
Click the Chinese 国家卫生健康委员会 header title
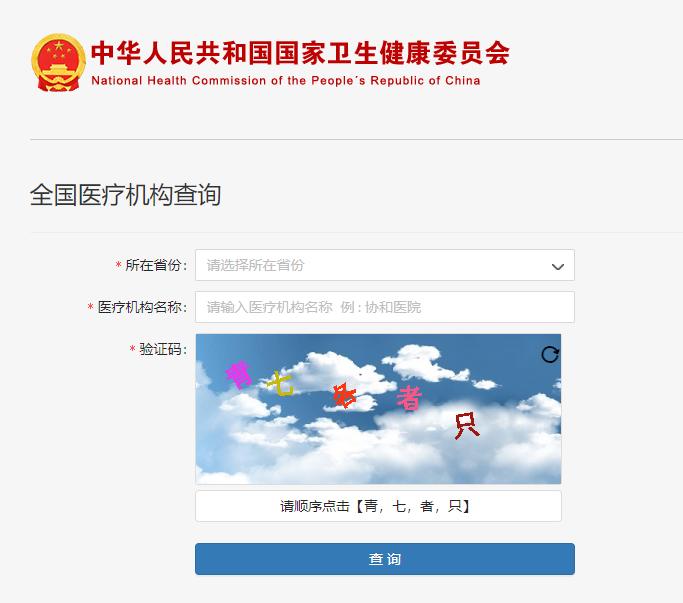coord(300,53)
